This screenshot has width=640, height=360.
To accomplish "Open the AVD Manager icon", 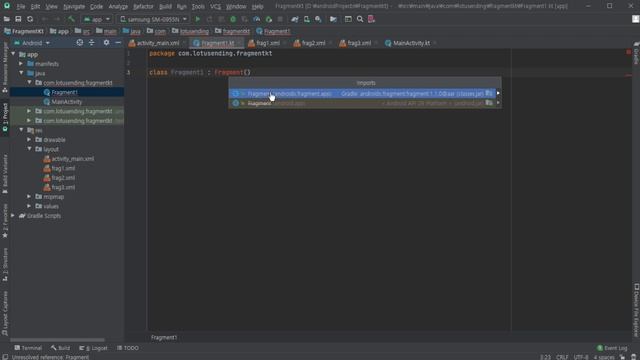I will point(307,19).
